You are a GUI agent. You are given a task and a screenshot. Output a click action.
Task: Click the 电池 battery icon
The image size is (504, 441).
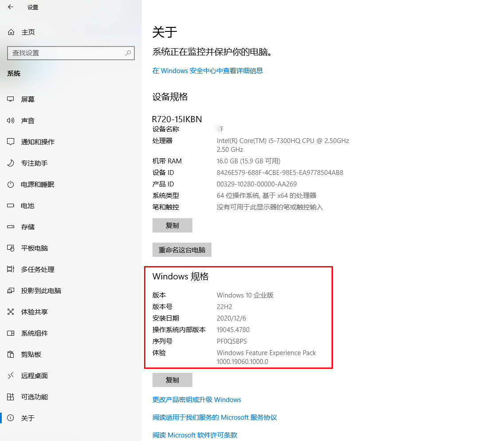pos(11,205)
